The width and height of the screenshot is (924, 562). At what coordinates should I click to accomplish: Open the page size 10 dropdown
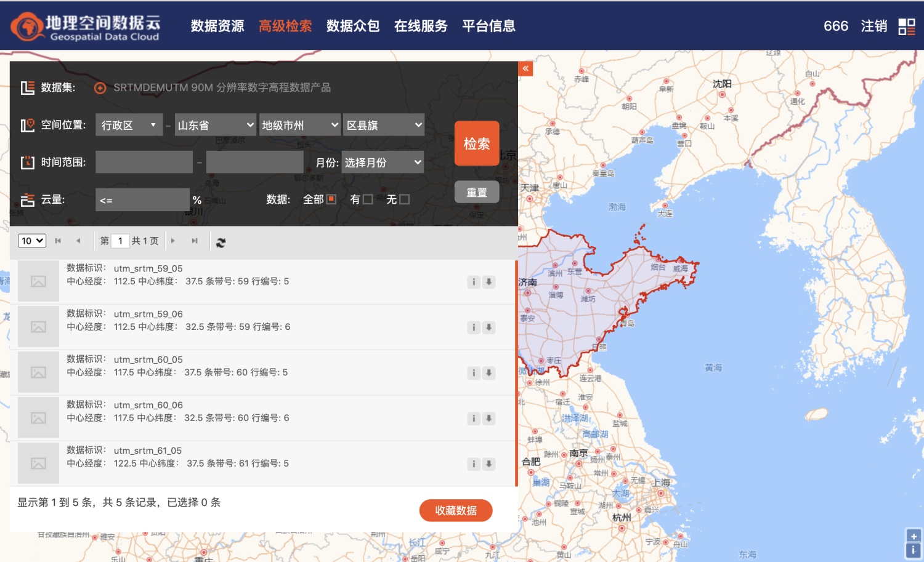click(x=32, y=241)
